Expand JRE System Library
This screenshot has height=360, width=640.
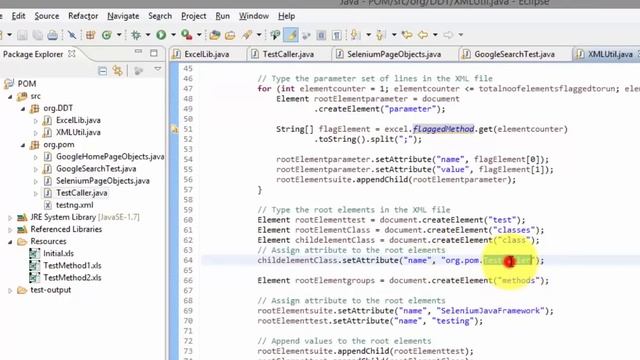(10, 218)
